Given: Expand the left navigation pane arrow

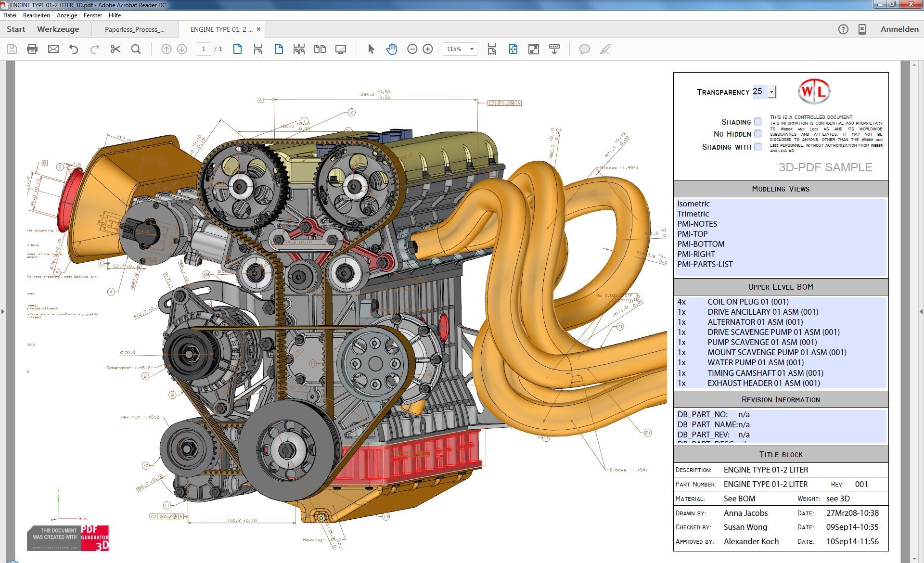Looking at the screenshot, I should 3,312.
